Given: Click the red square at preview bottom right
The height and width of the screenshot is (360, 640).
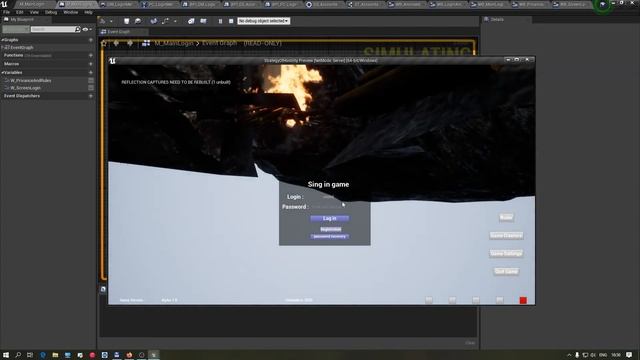Looking at the screenshot, I should pos(523,300).
